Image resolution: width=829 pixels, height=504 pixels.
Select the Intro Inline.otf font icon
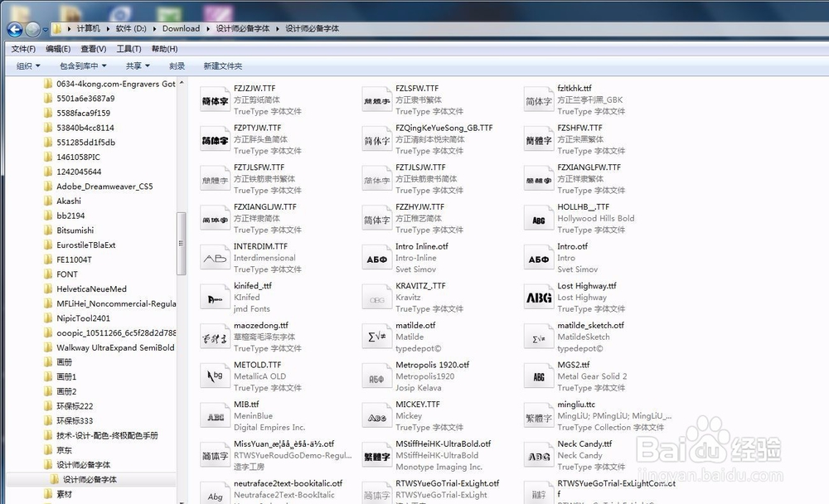click(376, 258)
